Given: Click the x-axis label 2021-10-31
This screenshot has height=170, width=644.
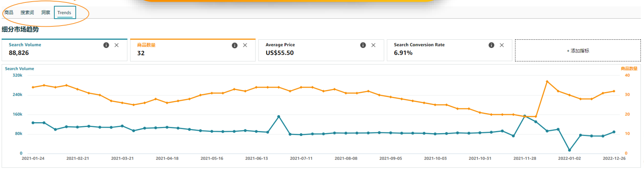Looking at the screenshot, I should point(480,158).
